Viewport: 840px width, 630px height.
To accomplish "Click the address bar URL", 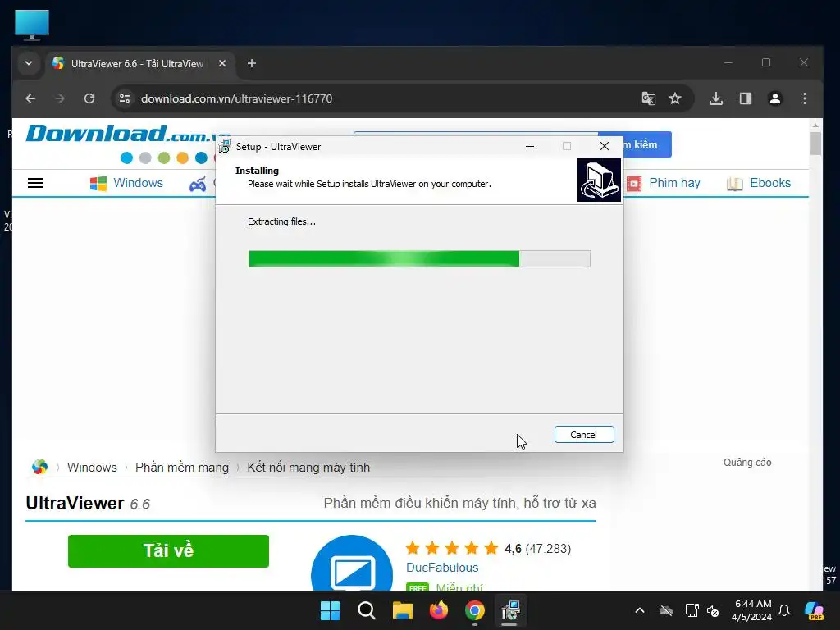I will [236, 98].
